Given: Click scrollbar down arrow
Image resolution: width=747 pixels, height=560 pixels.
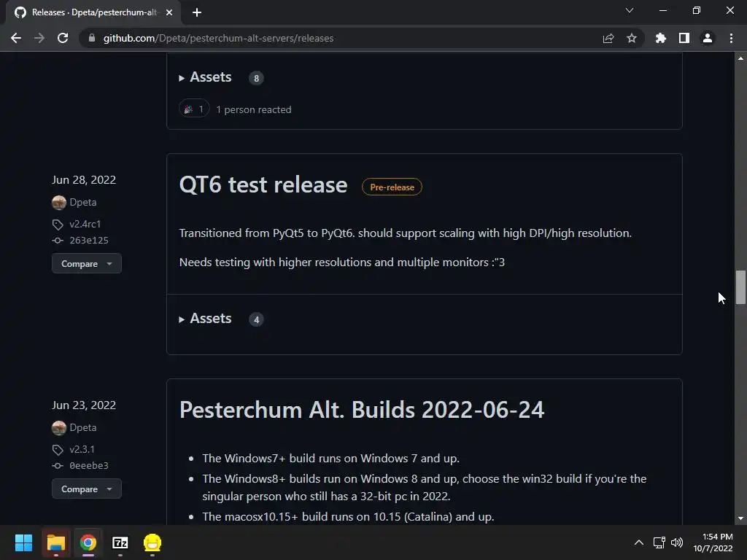Looking at the screenshot, I should (x=740, y=518).
